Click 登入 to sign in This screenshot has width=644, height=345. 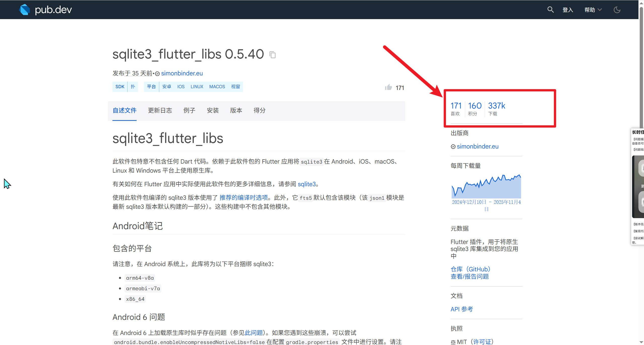568,10
